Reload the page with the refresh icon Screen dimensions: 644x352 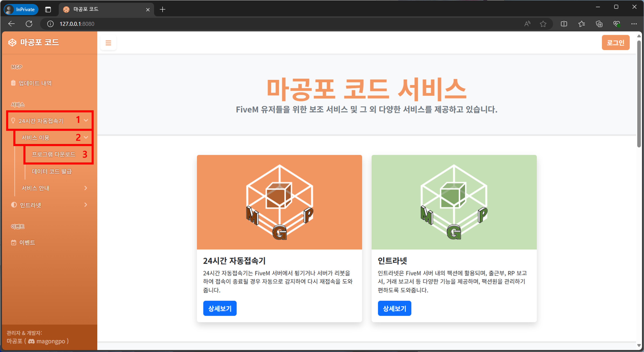29,24
